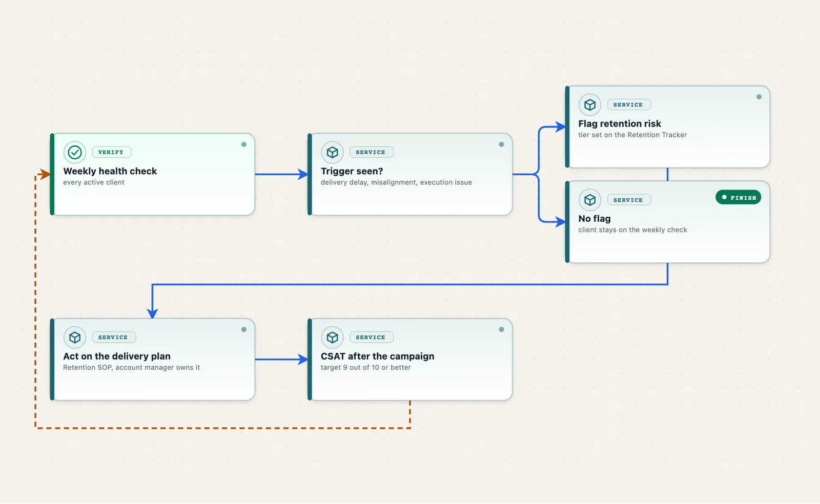The image size is (820, 504).
Task: Select the 'Trigger seen?' title
Action: [352, 171]
